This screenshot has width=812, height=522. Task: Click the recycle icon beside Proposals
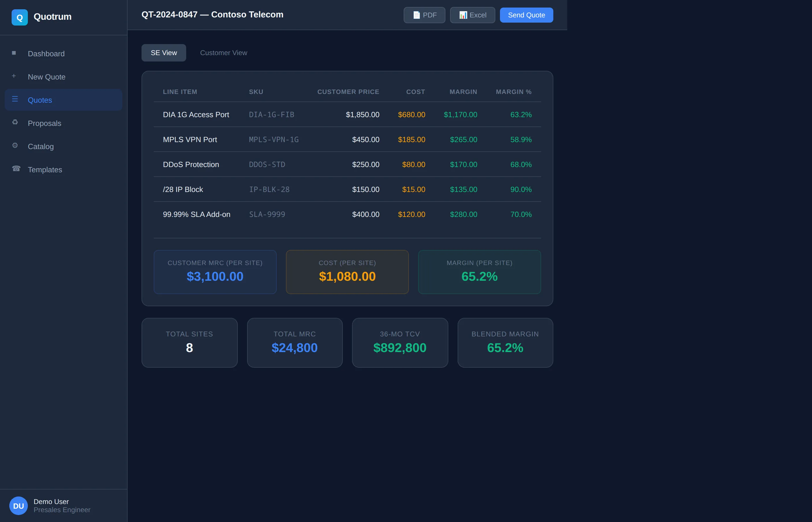coord(15,122)
